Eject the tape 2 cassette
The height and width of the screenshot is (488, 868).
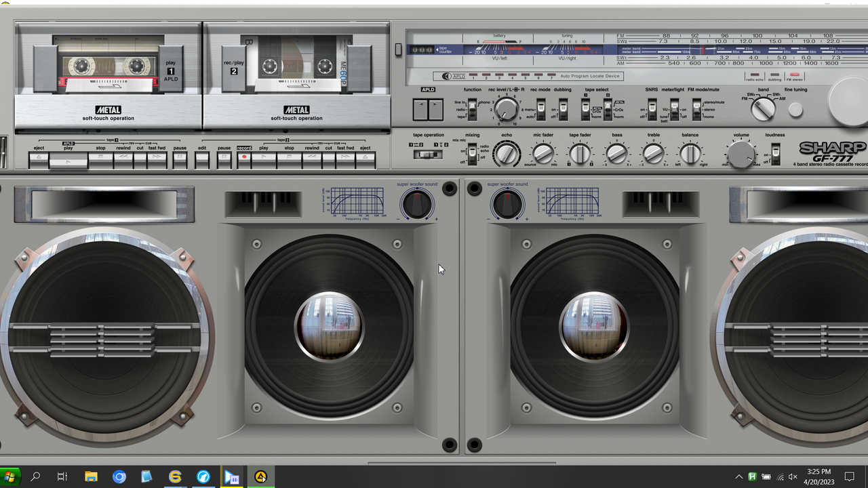(366, 160)
